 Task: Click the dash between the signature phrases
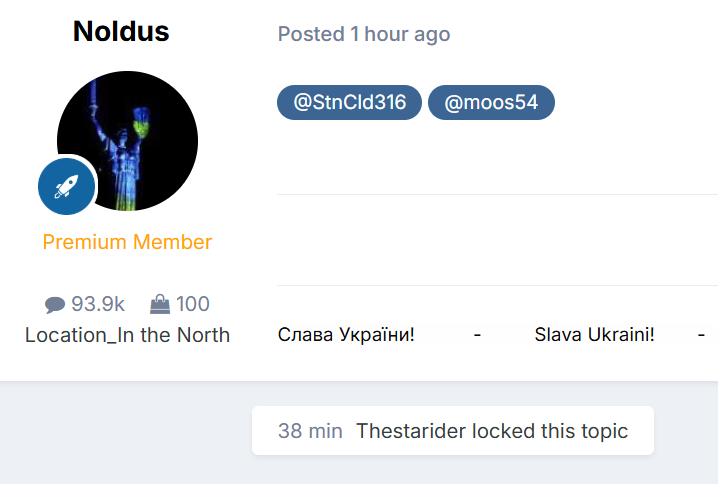tap(477, 334)
